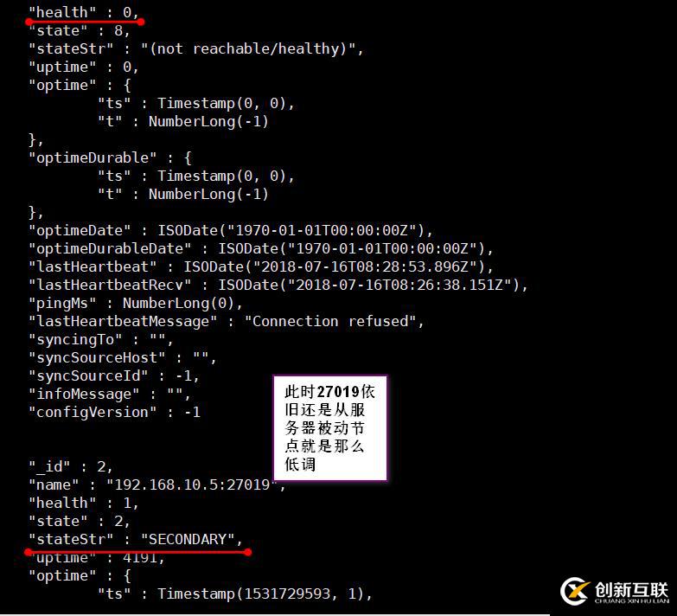The height and width of the screenshot is (616, 677).
Task: Click the underlined "health" : 0 line
Action: pos(84,12)
